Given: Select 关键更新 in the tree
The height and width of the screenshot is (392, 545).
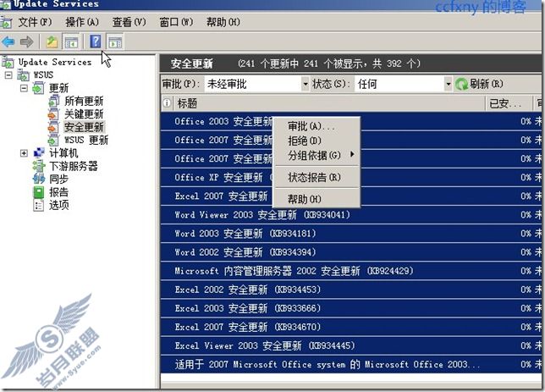Looking at the screenshot, I should click(x=84, y=114).
